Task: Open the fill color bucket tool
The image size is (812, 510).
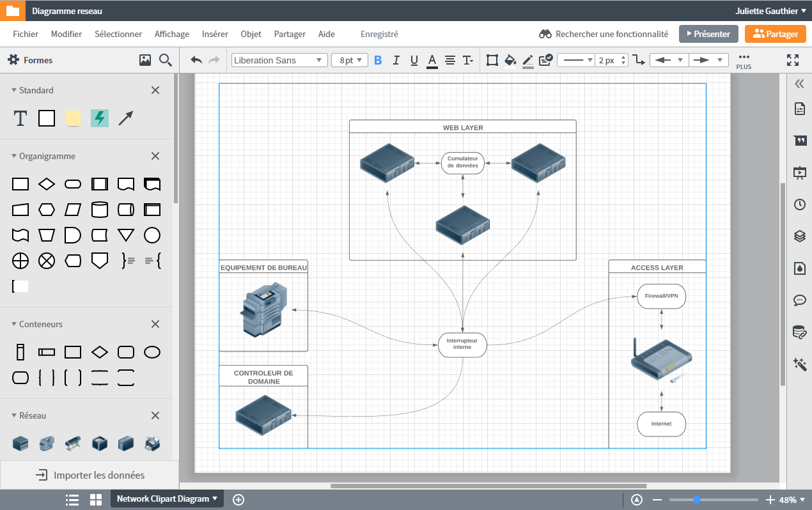Action: coord(510,60)
